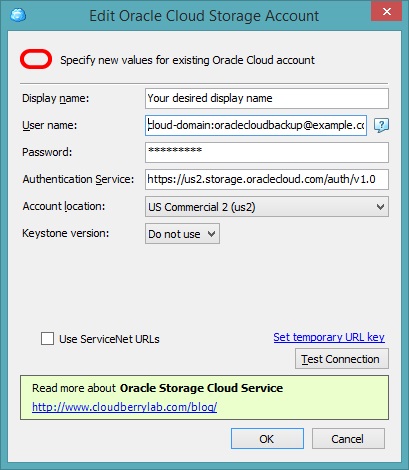
Task: Click the user name help icon
Action: click(381, 125)
